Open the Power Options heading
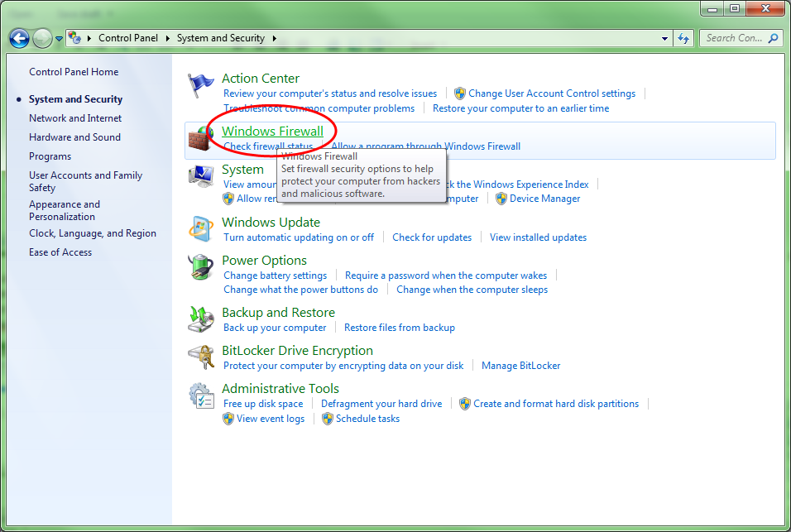The image size is (791, 532). click(x=264, y=261)
